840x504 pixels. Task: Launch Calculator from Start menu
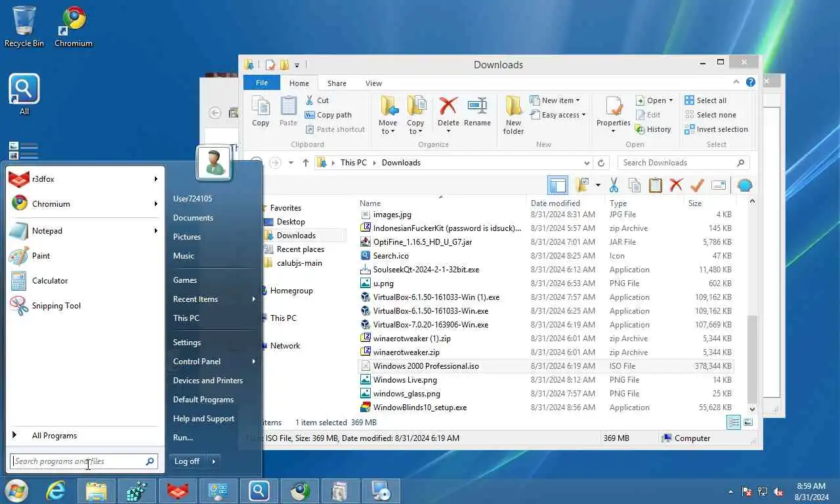pyautogui.click(x=50, y=281)
